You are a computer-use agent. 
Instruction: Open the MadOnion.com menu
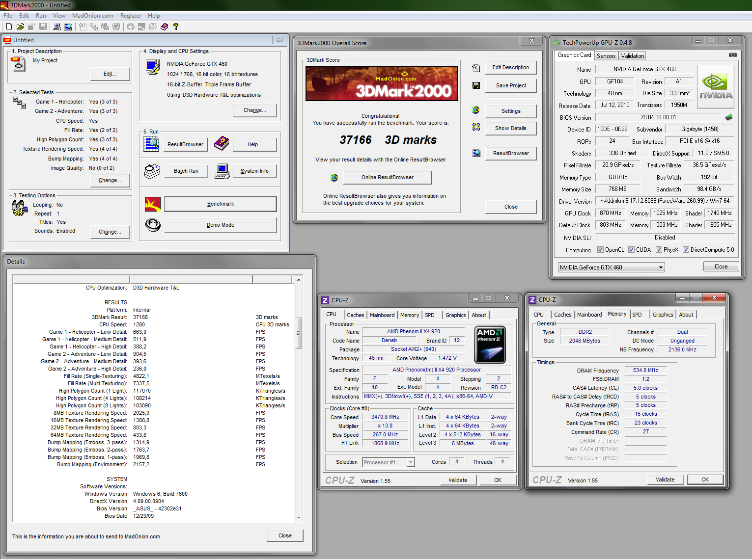[92, 16]
